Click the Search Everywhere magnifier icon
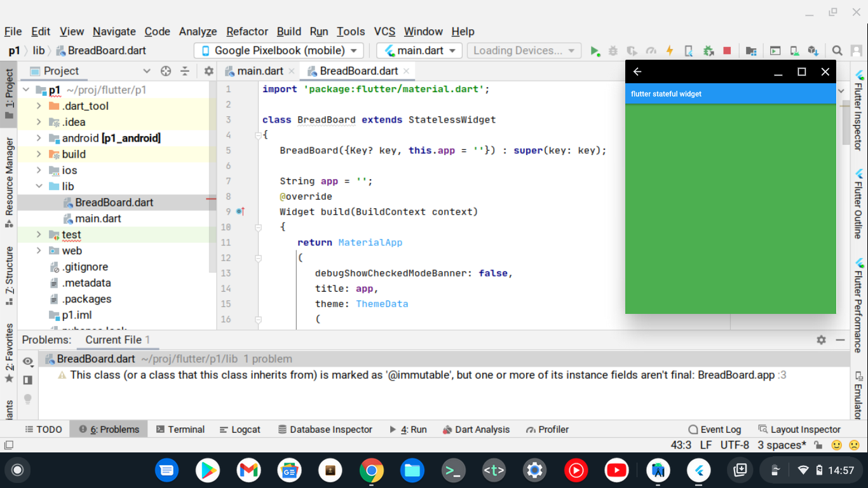This screenshot has height=488, width=868. [837, 50]
